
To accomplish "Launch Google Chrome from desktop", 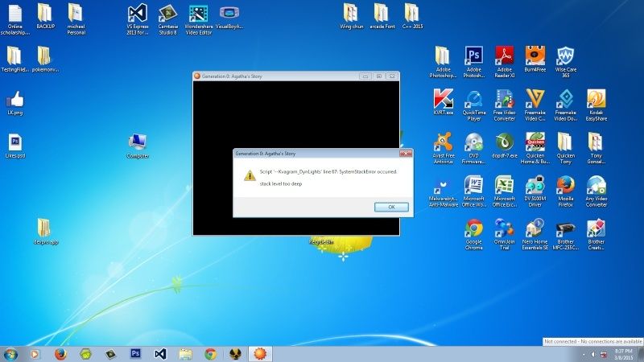I will tap(473, 234).
